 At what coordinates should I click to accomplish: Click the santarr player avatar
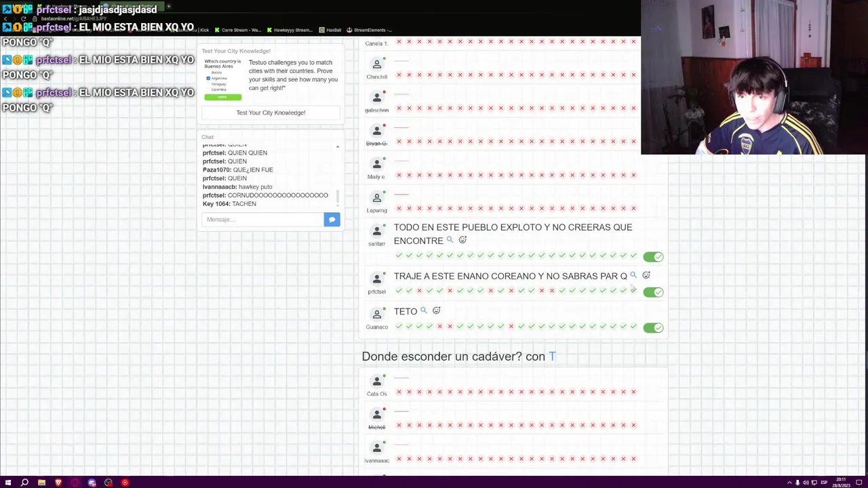(x=377, y=232)
